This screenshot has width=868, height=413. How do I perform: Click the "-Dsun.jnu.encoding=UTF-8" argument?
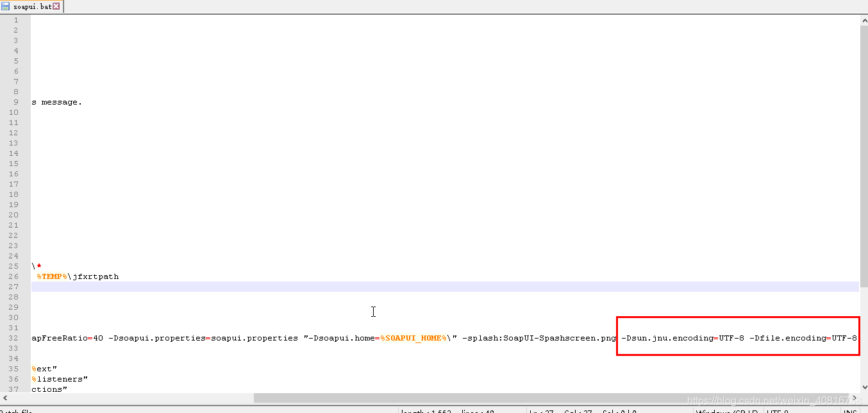(x=683, y=338)
